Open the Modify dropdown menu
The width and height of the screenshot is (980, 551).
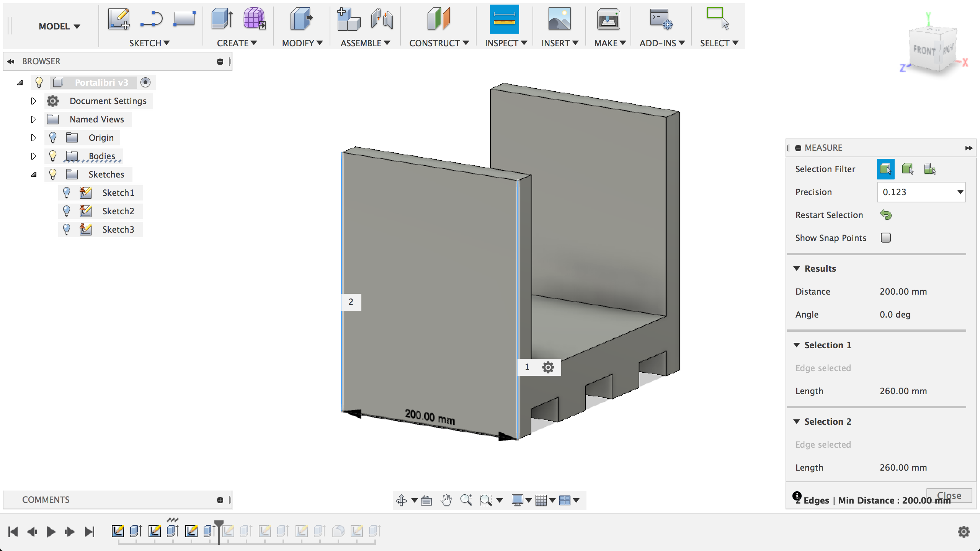pyautogui.click(x=302, y=42)
